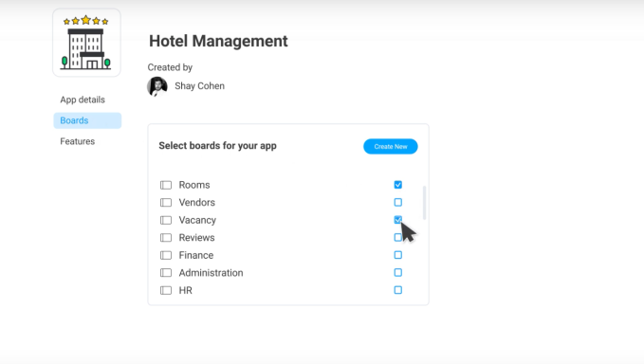This screenshot has width=644, height=364.
Task: Click the board icon beside HR
Action: coord(166,291)
